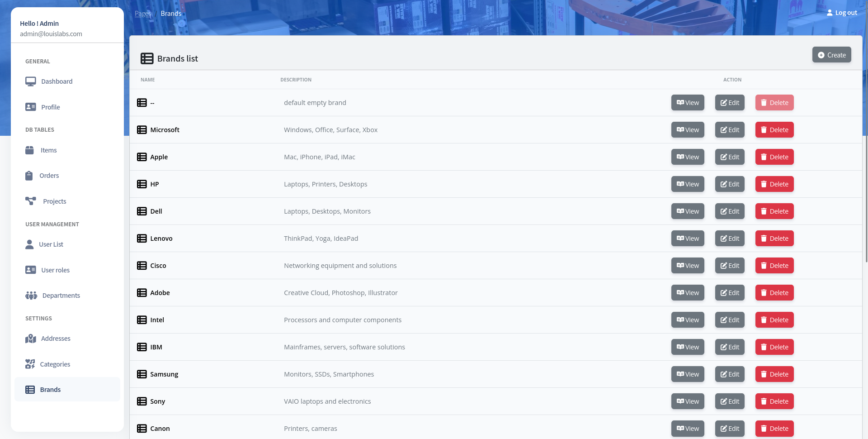Go to the Profile page
The height and width of the screenshot is (439, 868).
67,107
